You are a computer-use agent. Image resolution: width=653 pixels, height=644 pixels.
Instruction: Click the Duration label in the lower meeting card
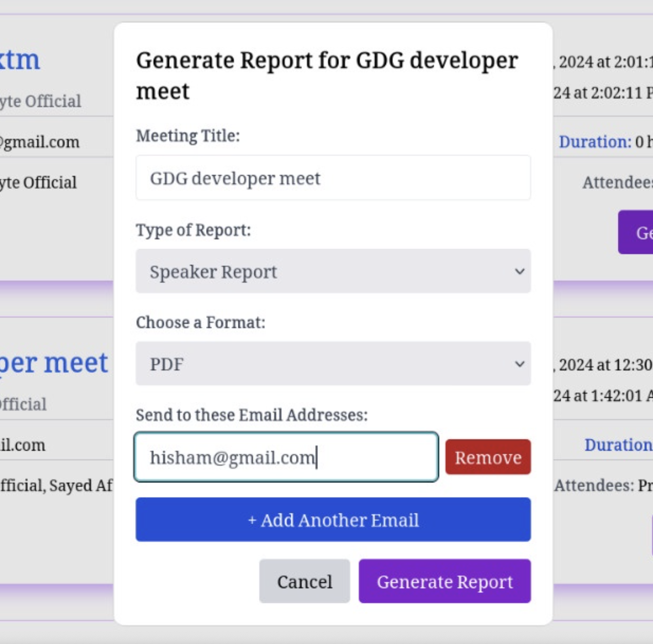tap(618, 445)
